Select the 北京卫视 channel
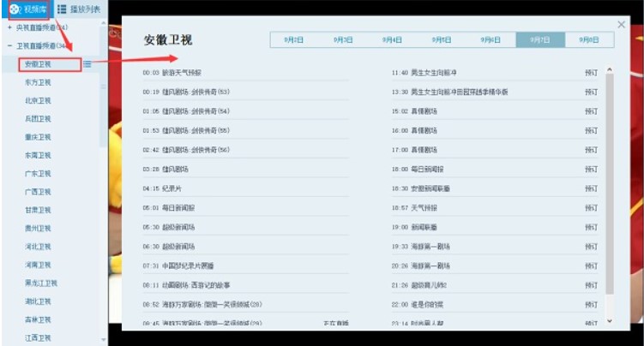This screenshot has width=644, height=346. [x=38, y=101]
